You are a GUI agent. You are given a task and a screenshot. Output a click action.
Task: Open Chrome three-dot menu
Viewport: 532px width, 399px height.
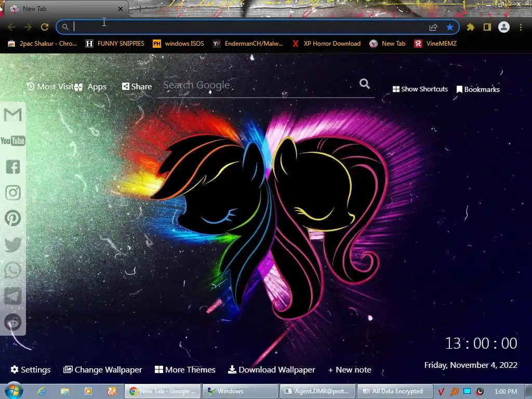point(521,27)
